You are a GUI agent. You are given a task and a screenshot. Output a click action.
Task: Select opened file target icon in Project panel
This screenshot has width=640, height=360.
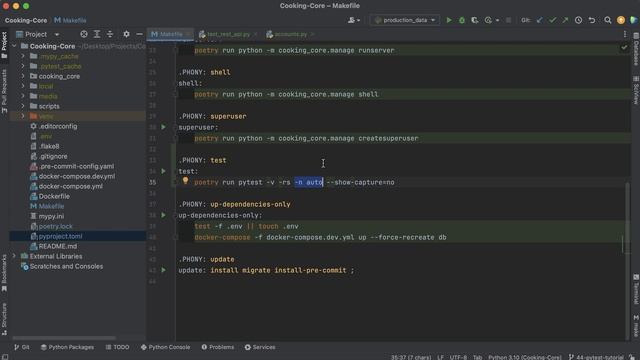pyautogui.click(x=84, y=34)
